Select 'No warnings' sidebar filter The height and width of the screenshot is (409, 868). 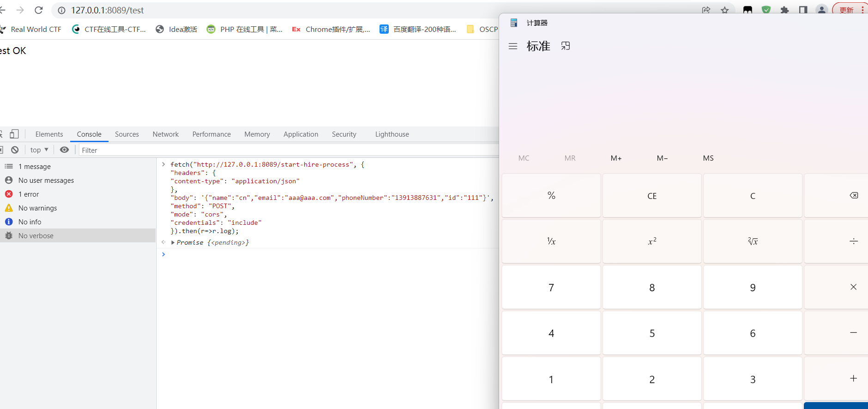[78, 208]
